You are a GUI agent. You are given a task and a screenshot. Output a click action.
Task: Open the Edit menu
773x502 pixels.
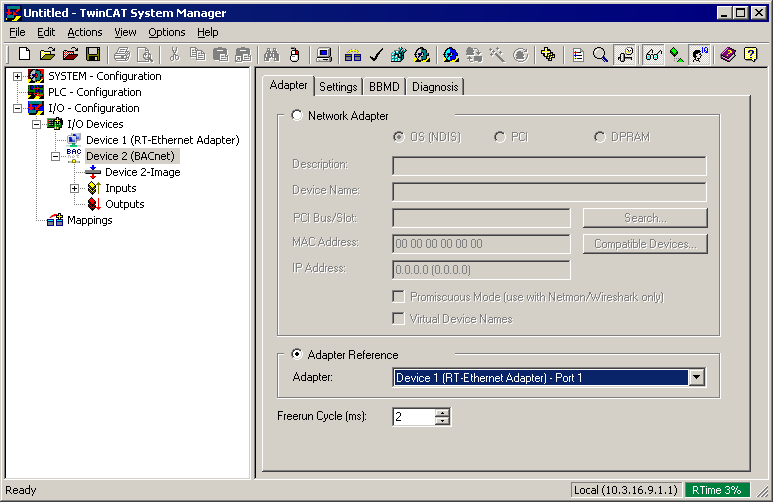pyautogui.click(x=46, y=32)
